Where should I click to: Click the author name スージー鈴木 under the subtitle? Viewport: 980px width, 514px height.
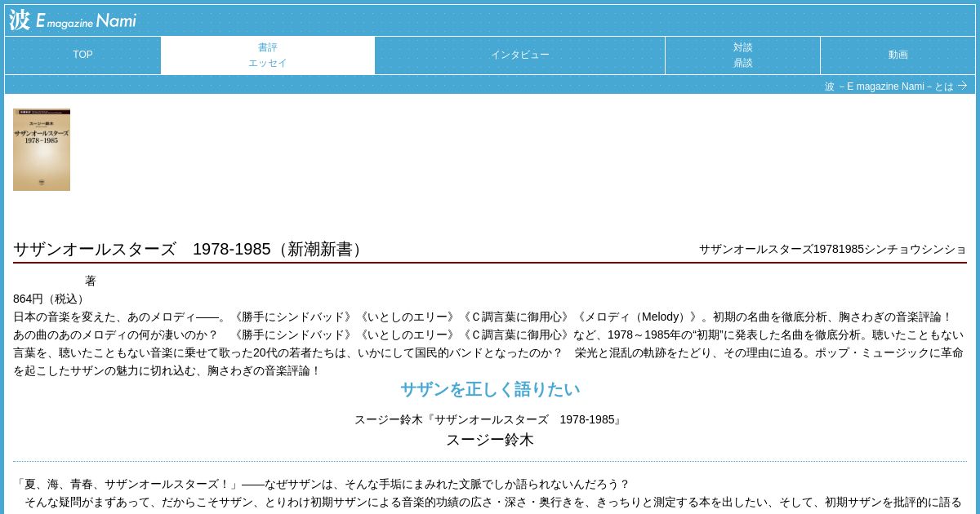point(490,440)
